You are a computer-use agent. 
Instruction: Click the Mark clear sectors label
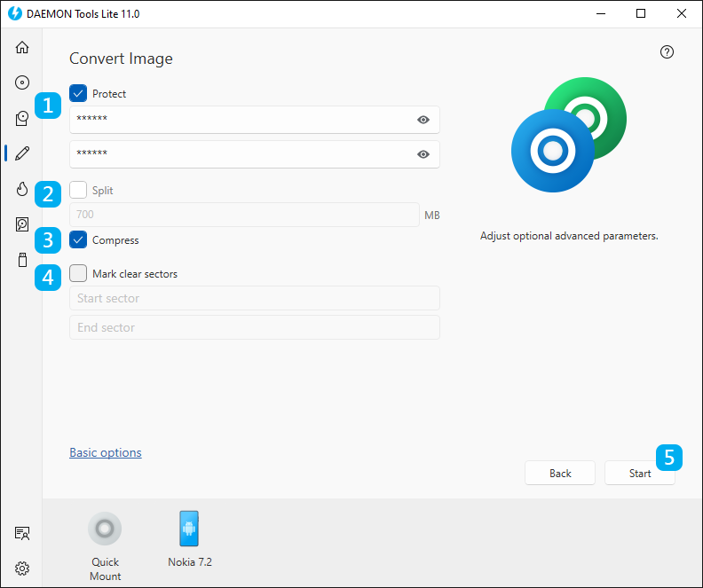(135, 274)
